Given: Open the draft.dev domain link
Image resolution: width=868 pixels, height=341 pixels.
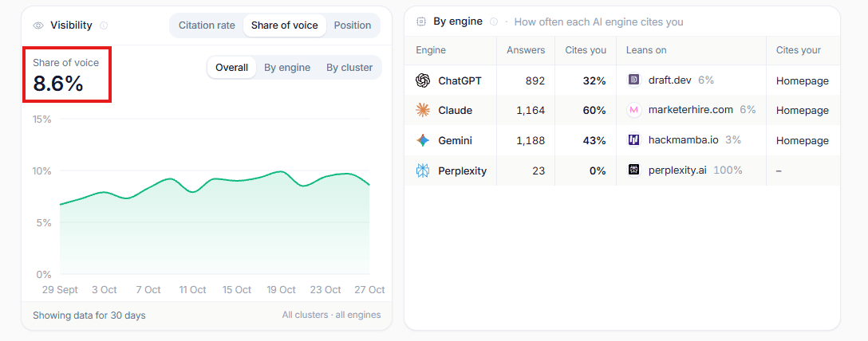Looking at the screenshot, I should click(670, 80).
